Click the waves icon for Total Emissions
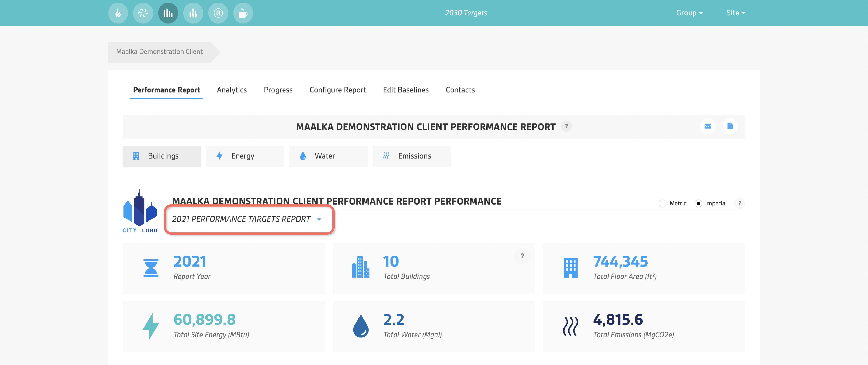Viewport: 868px width, 365px height. click(570, 326)
